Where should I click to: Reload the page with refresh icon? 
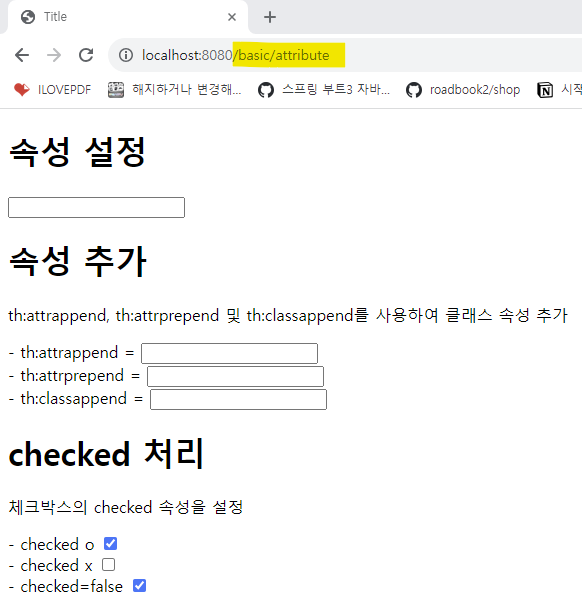point(86,55)
